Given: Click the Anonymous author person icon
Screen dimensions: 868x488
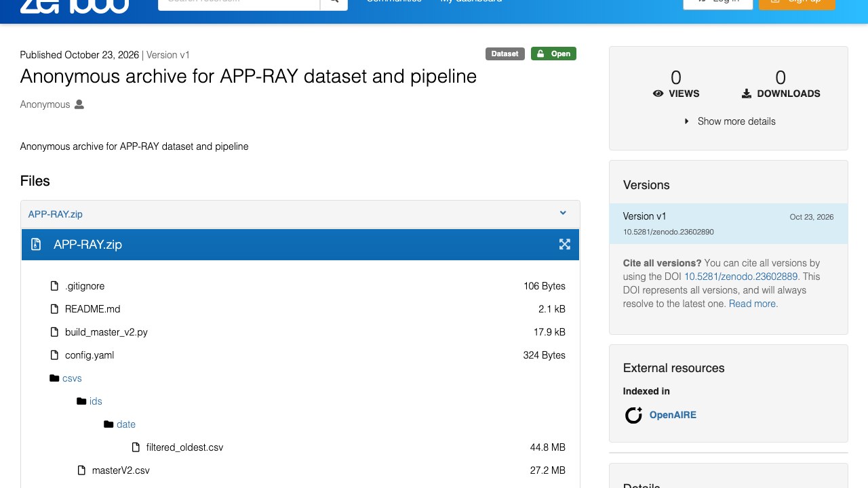Looking at the screenshot, I should tap(79, 104).
